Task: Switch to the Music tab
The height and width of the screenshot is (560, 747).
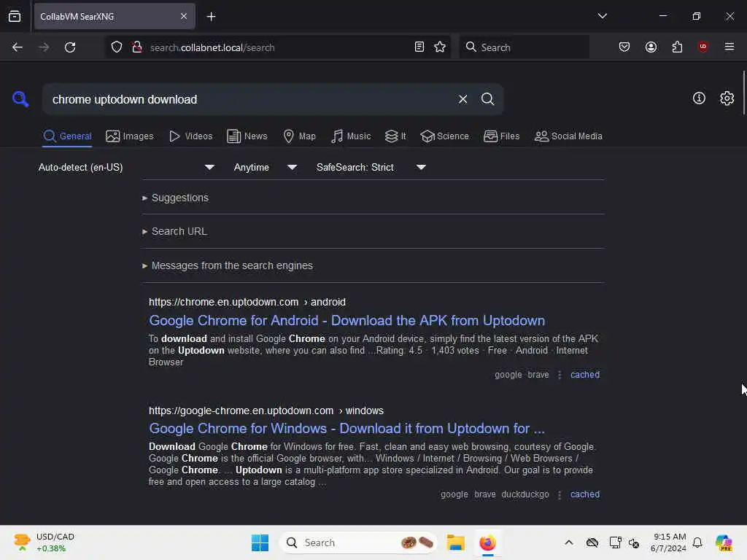Action: tap(351, 136)
